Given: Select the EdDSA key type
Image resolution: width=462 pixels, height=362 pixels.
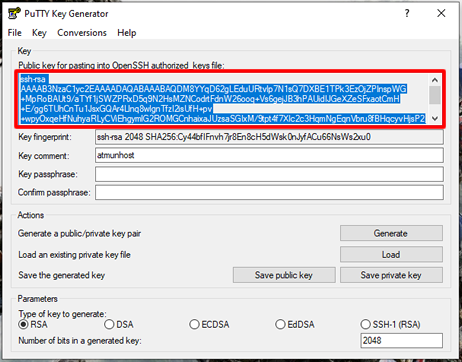Looking at the screenshot, I should point(295,324).
